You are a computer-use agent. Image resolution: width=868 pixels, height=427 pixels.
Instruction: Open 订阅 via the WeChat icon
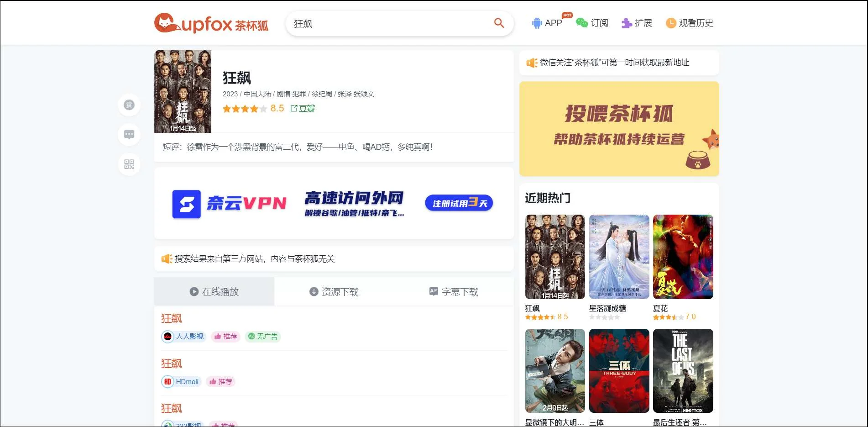coord(581,23)
